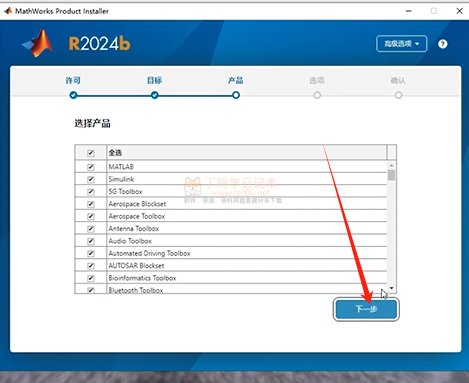This screenshot has width=469, height=383.
Task: Click the 许可 step circle marker
Action: click(x=73, y=95)
